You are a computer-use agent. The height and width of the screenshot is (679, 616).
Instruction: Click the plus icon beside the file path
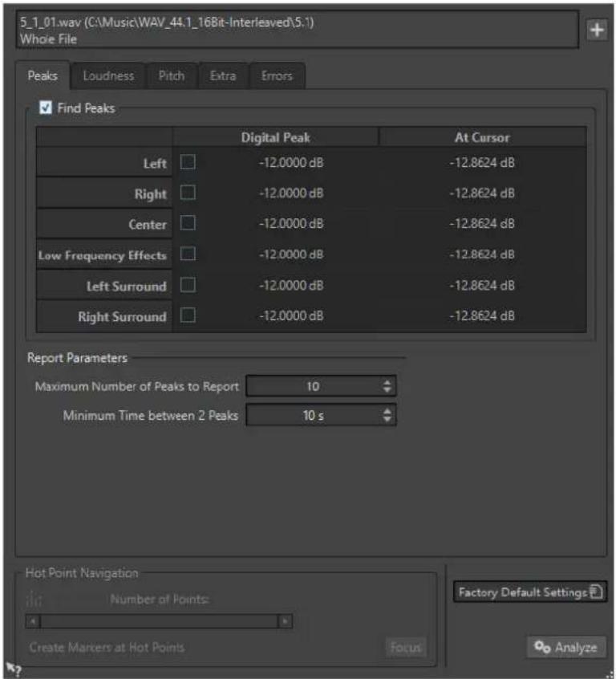597,30
